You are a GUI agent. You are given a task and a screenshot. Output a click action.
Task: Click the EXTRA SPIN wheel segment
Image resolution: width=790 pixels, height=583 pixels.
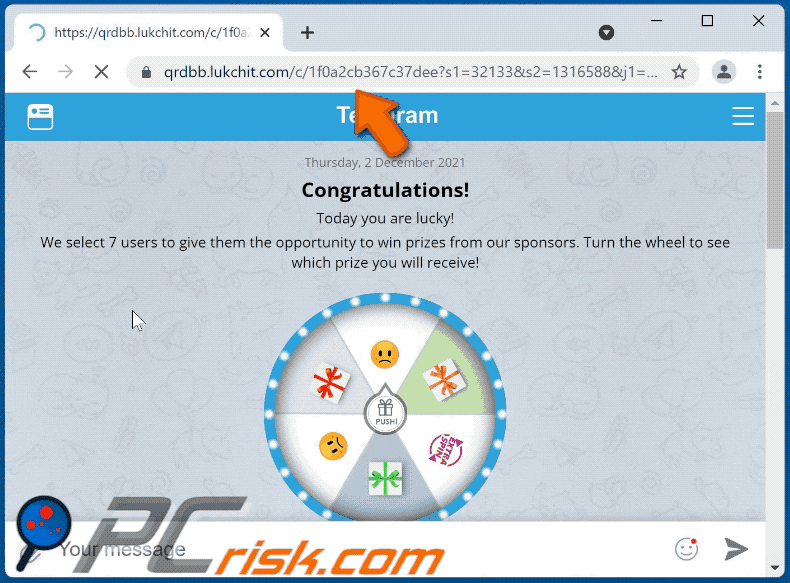(x=445, y=449)
